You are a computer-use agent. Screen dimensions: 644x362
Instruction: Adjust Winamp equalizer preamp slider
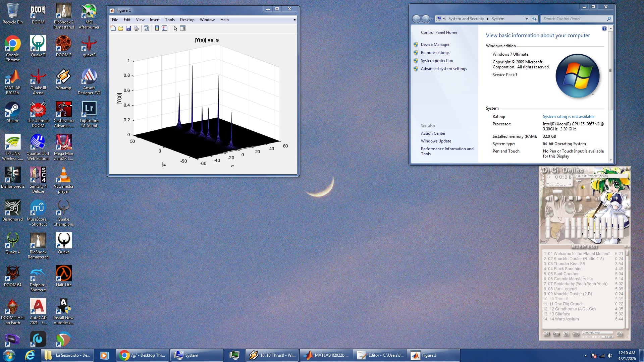pyautogui.click(x=548, y=228)
